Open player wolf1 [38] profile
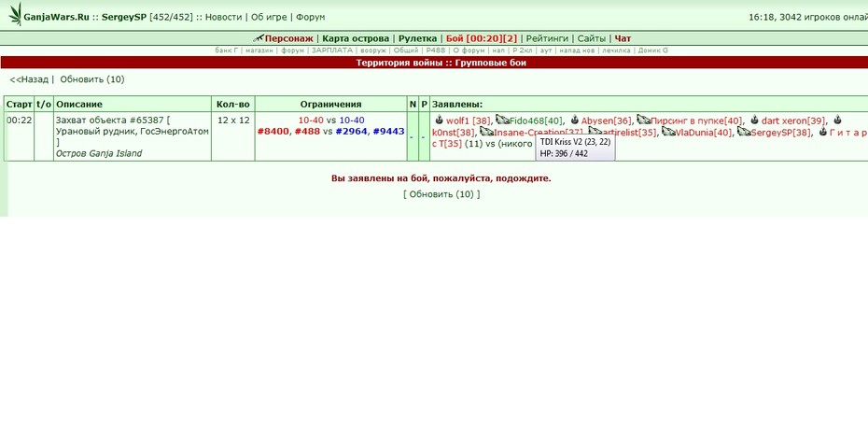Image resolution: width=868 pixels, height=425 pixels. point(469,120)
